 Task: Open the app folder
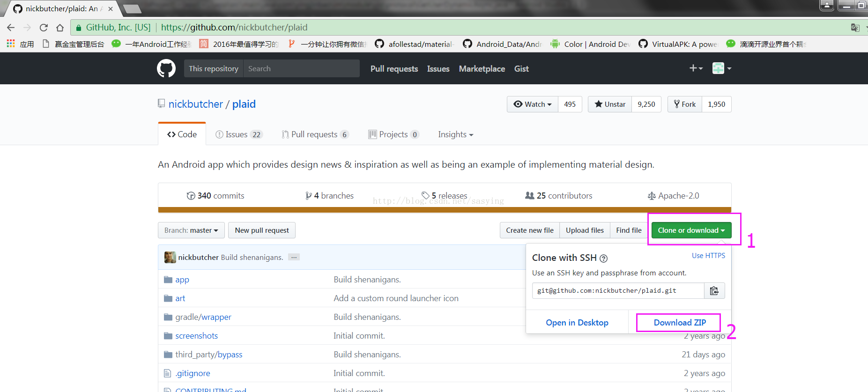[x=182, y=280]
